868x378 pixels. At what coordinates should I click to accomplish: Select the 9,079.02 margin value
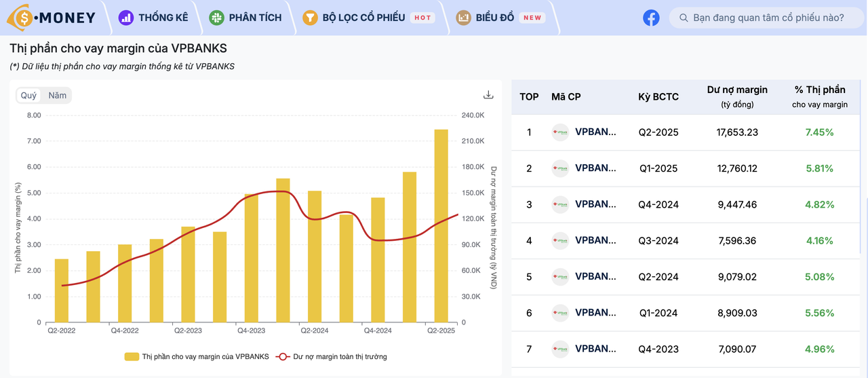pyautogui.click(x=737, y=277)
